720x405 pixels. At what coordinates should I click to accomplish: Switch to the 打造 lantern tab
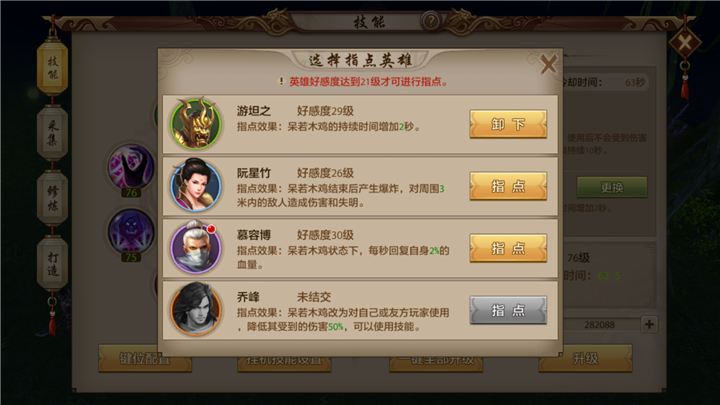tap(52, 263)
